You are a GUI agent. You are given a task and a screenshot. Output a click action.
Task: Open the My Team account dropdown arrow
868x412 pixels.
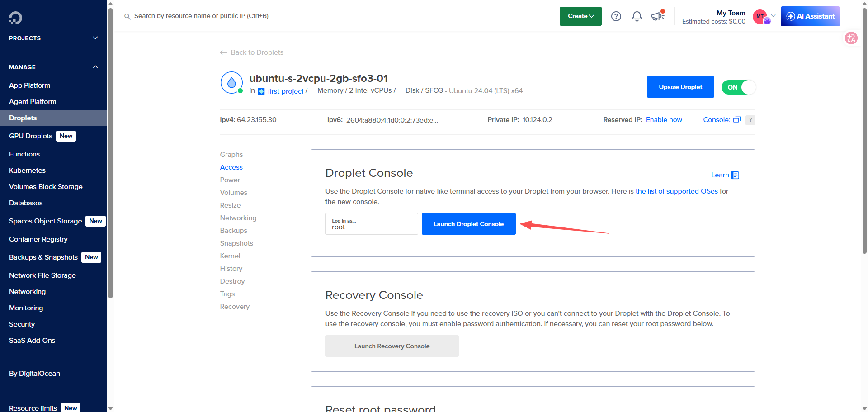(773, 16)
